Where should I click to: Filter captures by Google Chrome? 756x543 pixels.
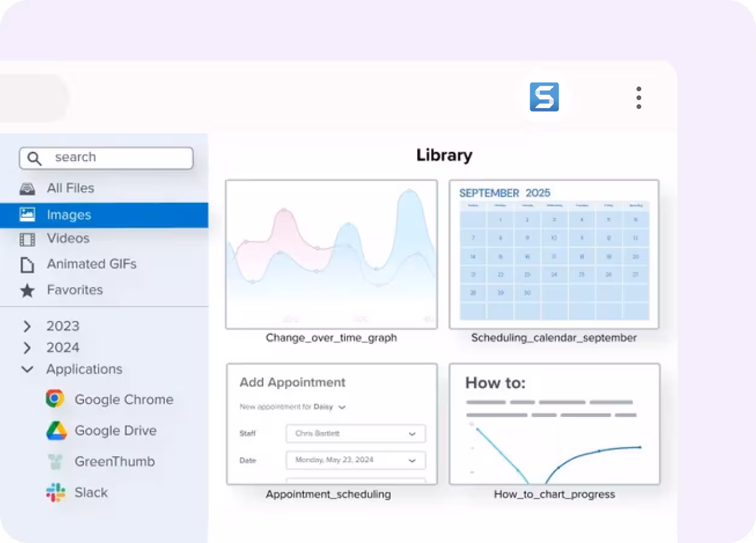124,399
